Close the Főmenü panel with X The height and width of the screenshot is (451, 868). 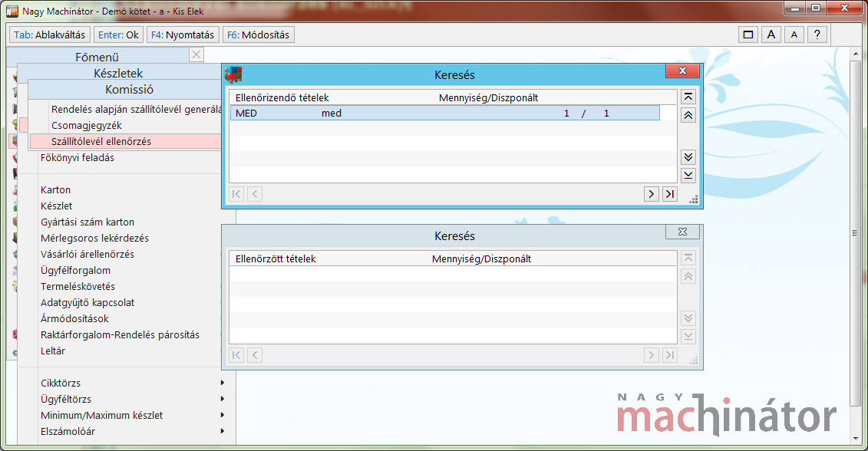pos(196,54)
